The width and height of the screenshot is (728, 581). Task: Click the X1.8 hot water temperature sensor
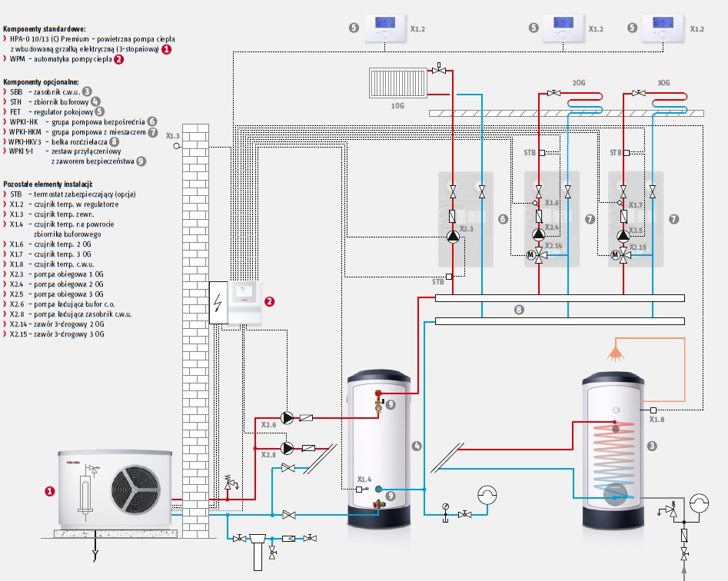tap(653, 410)
